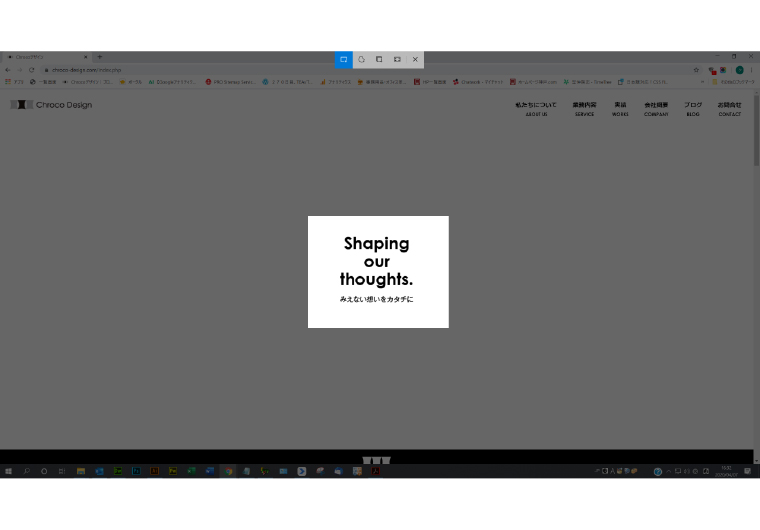The image size is (760, 530).
Task: Open the BLOG page link
Action: [x=693, y=108]
